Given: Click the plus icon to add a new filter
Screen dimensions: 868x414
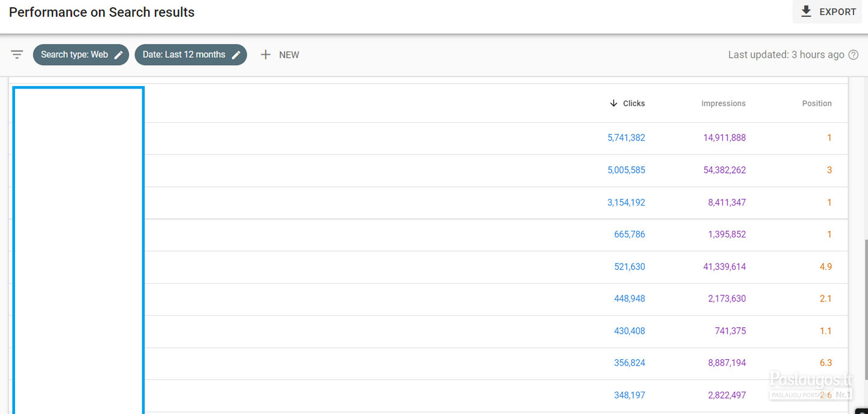Looking at the screenshot, I should click(x=265, y=55).
